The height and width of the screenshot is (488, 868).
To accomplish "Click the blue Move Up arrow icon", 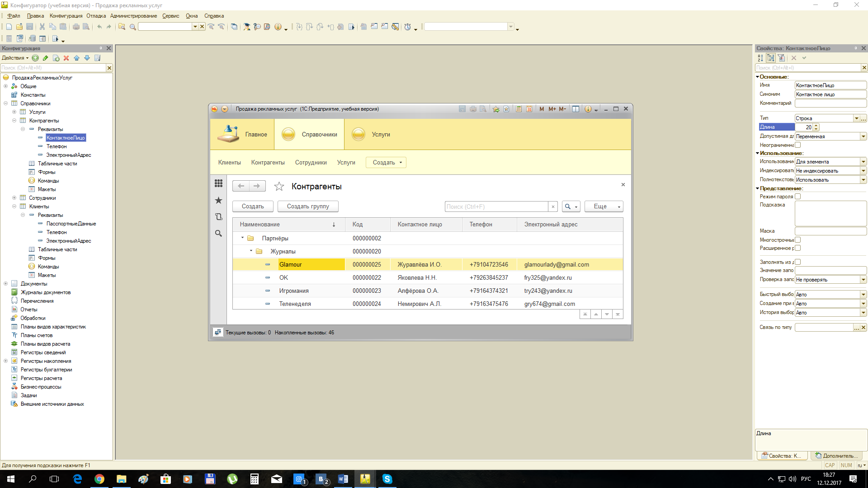I will pos(76,58).
